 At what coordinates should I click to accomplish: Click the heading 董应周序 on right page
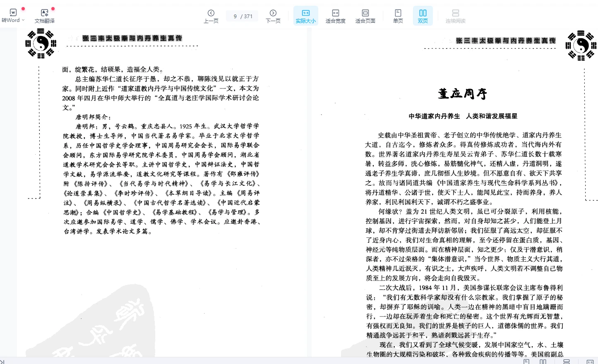pos(463,93)
